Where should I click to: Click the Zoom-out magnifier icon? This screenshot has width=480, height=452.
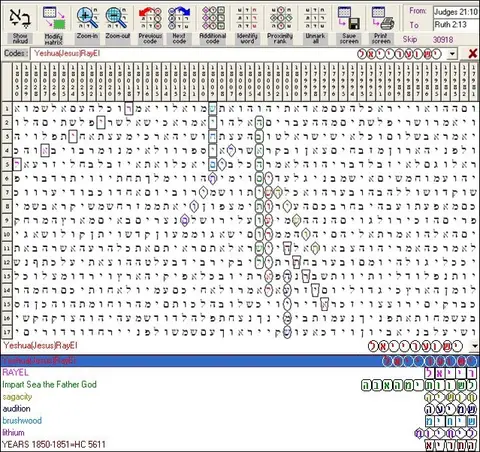point(116,18)
